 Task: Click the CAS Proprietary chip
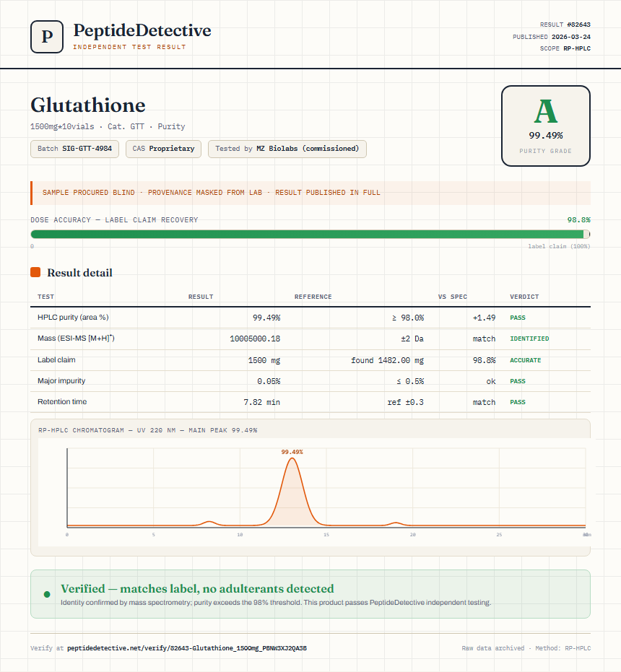point(163,149)
